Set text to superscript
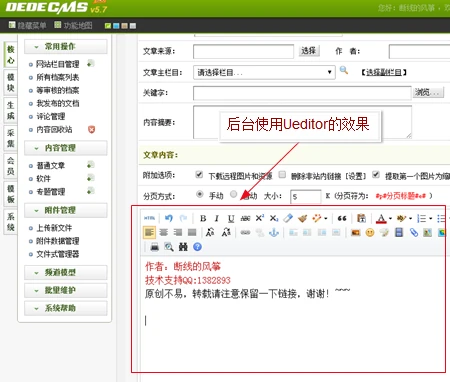 tap(260, 218)
